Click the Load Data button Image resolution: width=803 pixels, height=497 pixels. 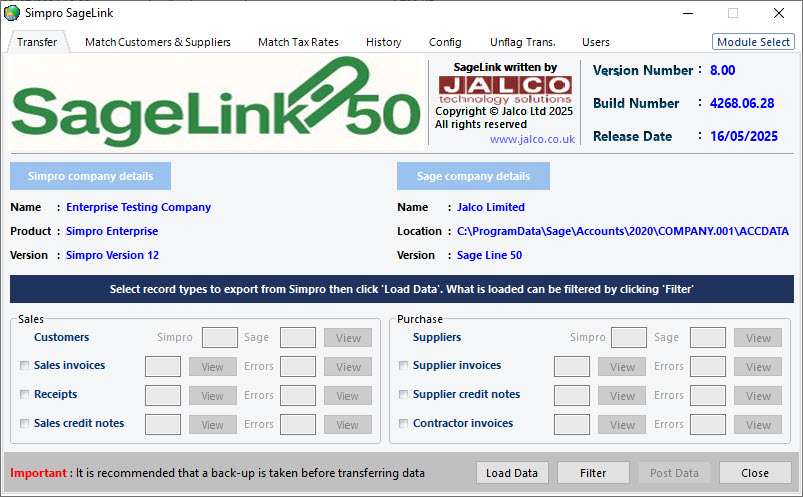[512, 473]
